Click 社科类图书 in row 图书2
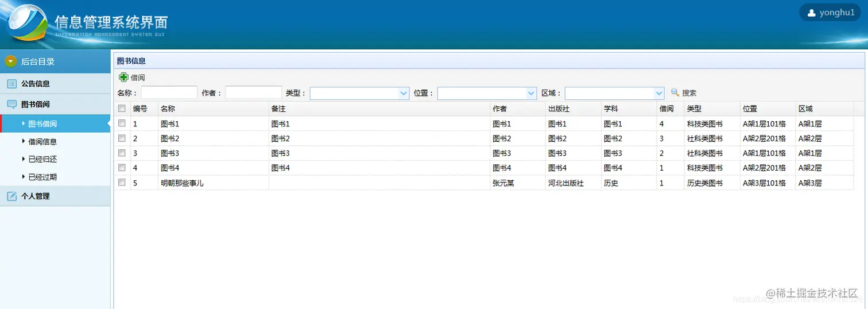This screenshot has height=309, width=868. point(704,138)
